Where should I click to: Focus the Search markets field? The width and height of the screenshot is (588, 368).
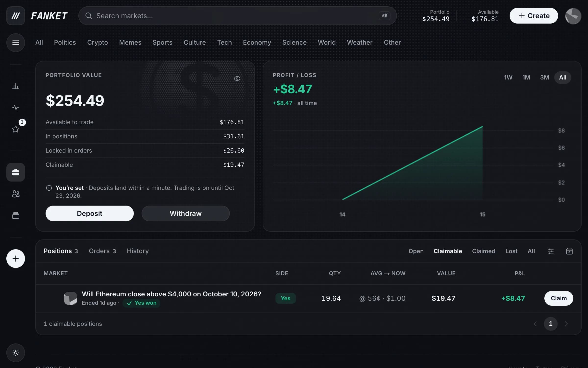pos(237,16)
